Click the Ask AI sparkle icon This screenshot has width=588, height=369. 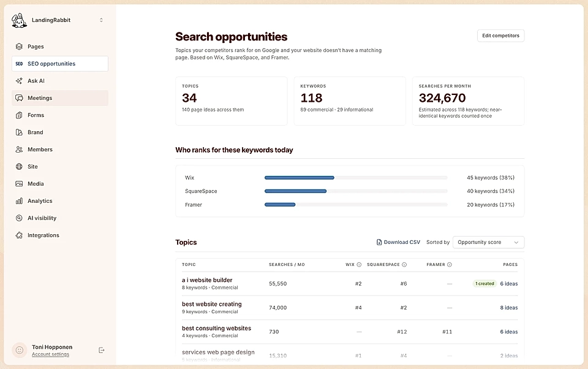19,81
